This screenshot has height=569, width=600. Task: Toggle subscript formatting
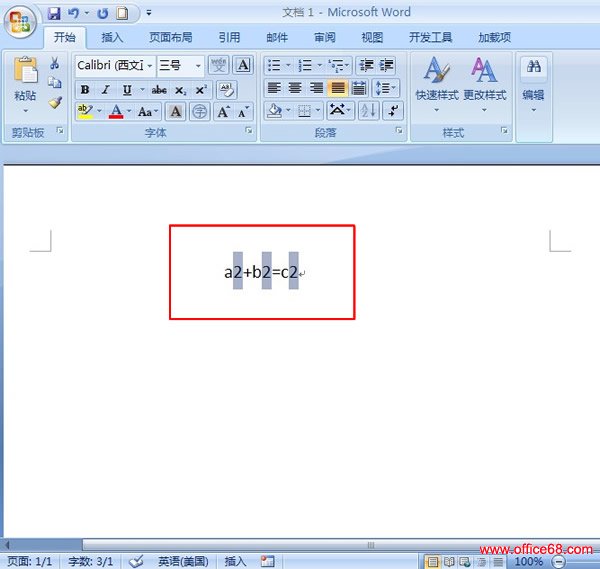pos(180,90)
